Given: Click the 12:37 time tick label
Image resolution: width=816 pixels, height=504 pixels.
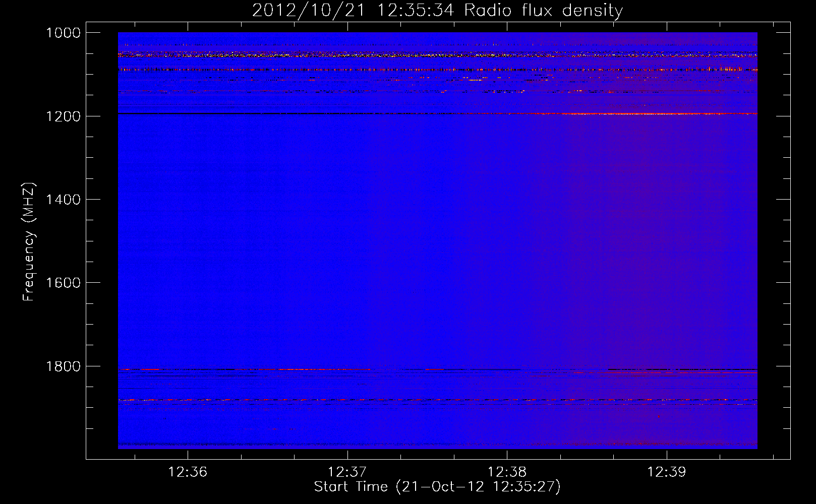Looking at the screenshot, I should coord(347,472).
